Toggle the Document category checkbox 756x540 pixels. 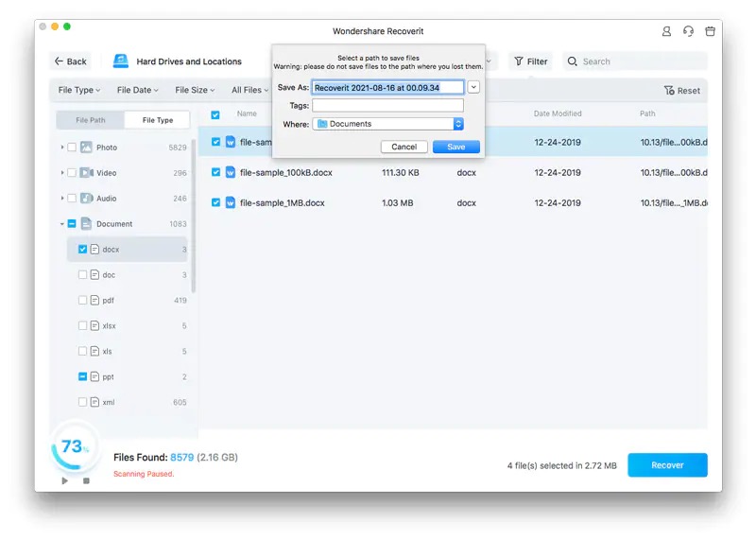click(72, 223)
